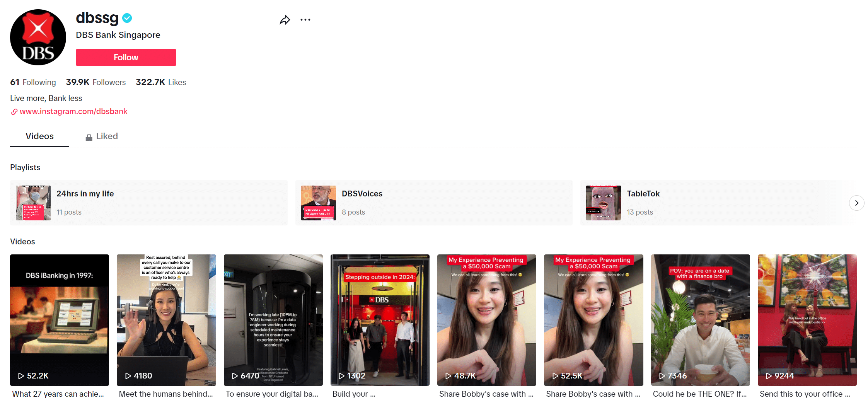Click the DBS profile avatar
Image resolution: width=868 pixels, height=399 pixels.
pyautogui.click(x=38, y=38)
